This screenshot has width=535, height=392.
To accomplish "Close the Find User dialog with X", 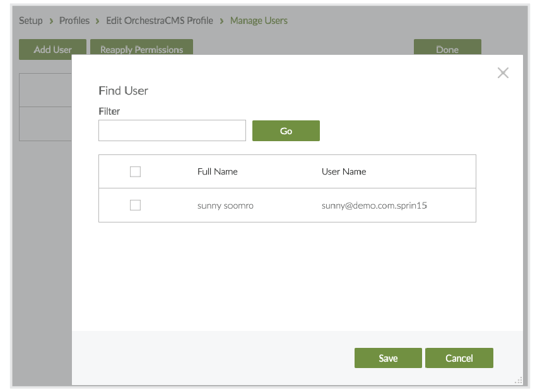I will click(503, 73).
